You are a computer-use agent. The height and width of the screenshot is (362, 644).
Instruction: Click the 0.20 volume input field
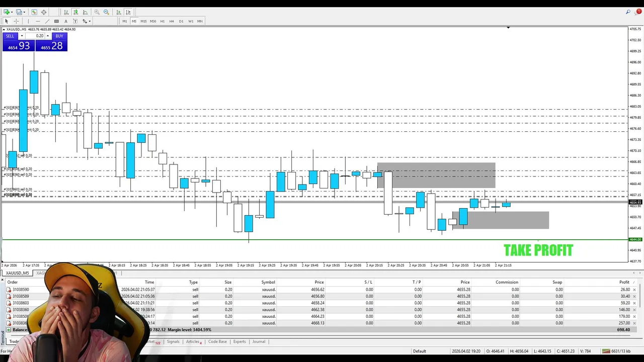pos(35,36)
